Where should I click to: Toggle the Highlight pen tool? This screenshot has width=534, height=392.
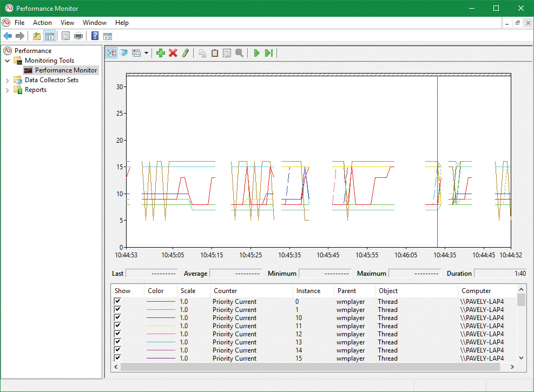186,53
